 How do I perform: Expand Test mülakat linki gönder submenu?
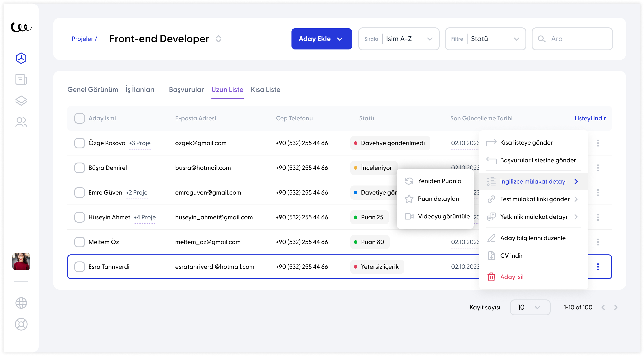pyautogui.click(x=533, y=199)
